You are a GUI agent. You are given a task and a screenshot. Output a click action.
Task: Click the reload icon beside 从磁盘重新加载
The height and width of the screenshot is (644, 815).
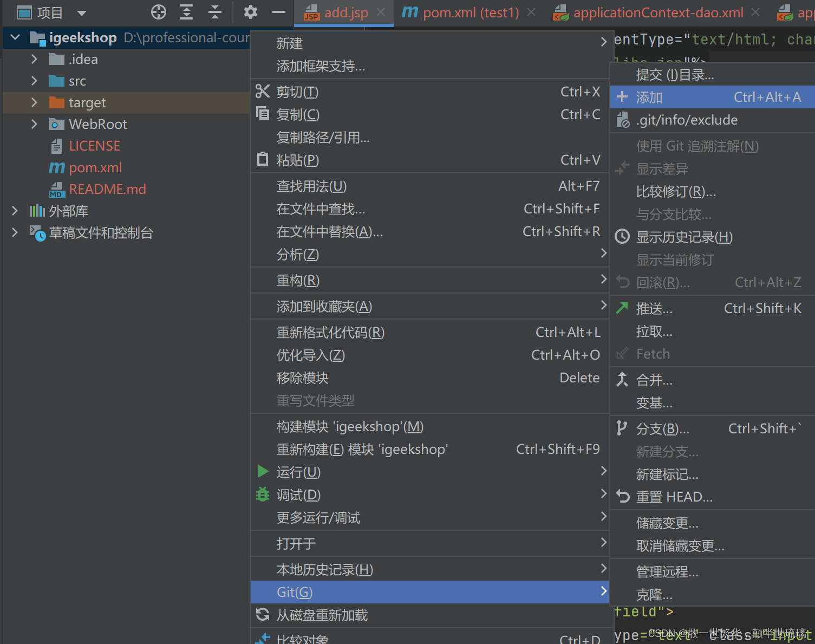(x=263, y=615)
